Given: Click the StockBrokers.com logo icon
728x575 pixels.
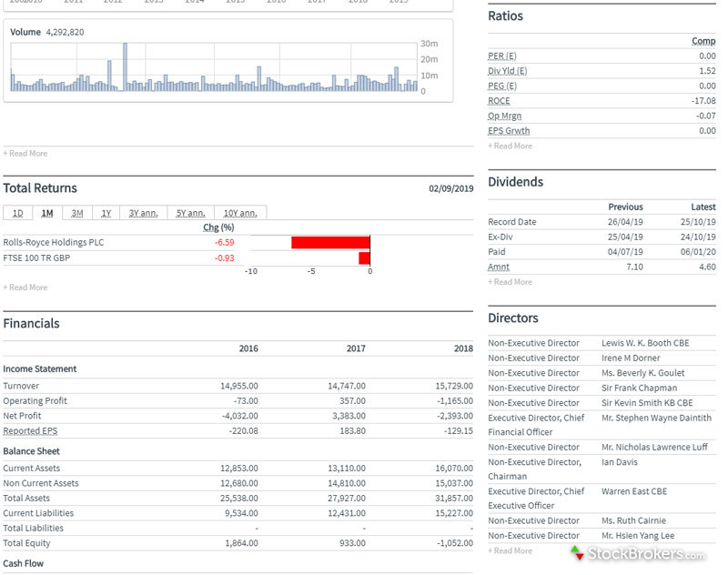Looking at the screenshot, I should point(577,552).
